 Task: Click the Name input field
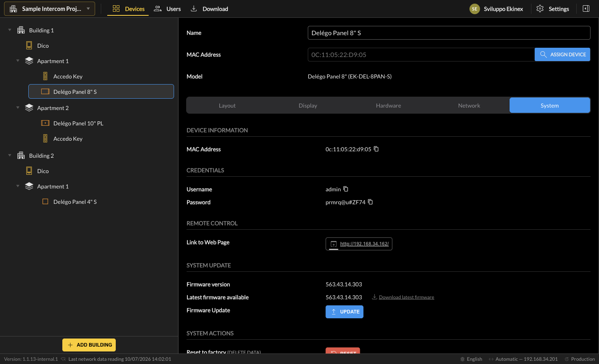(x=449, y=33)
